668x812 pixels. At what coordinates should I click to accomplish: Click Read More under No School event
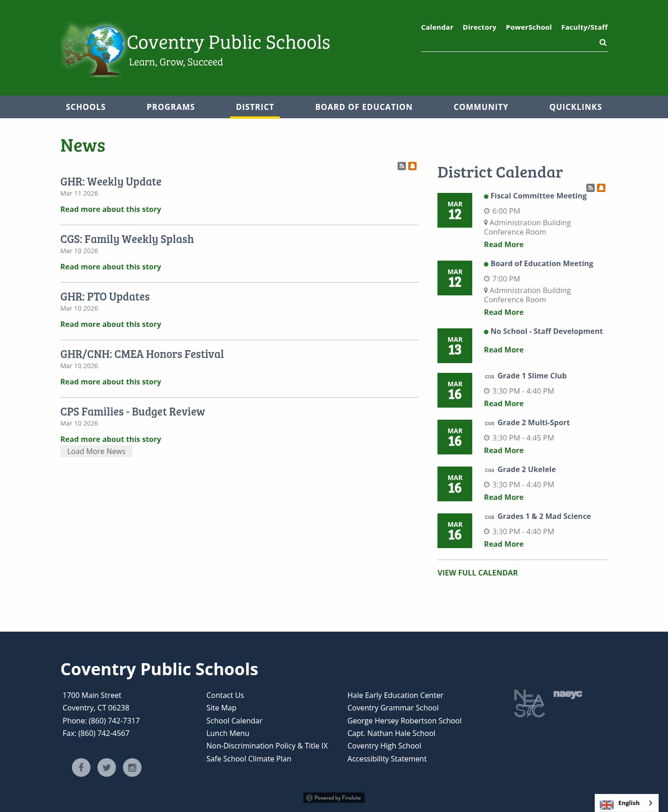(504, 350)
